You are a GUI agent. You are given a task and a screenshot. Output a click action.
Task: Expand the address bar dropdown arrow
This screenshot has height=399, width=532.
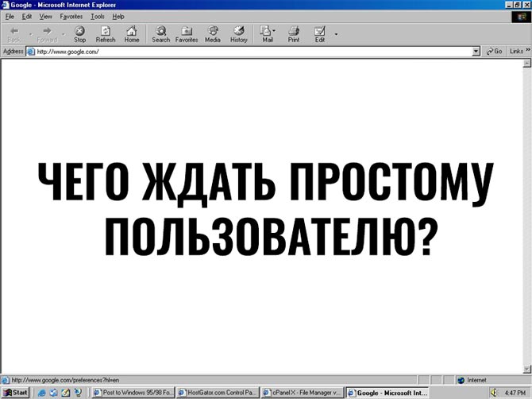pos(476,51)
